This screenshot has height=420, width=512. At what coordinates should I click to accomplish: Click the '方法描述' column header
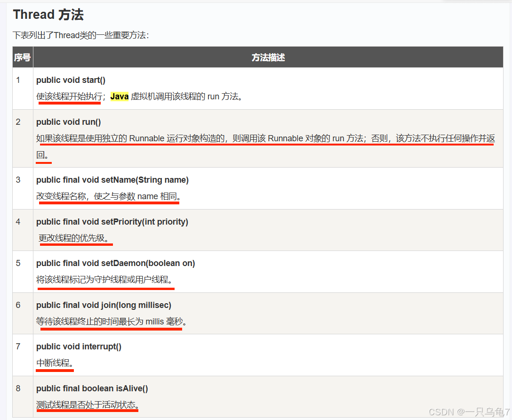tap(268, 57)
